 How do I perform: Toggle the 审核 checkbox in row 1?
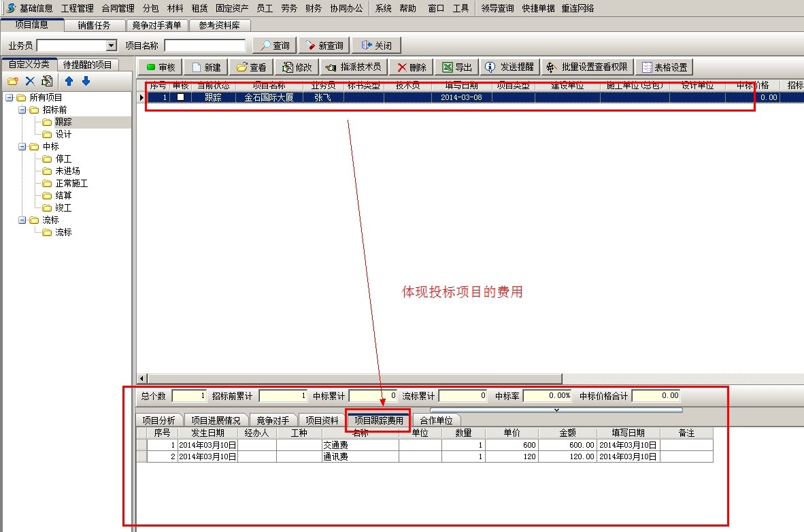pos(181,97)
